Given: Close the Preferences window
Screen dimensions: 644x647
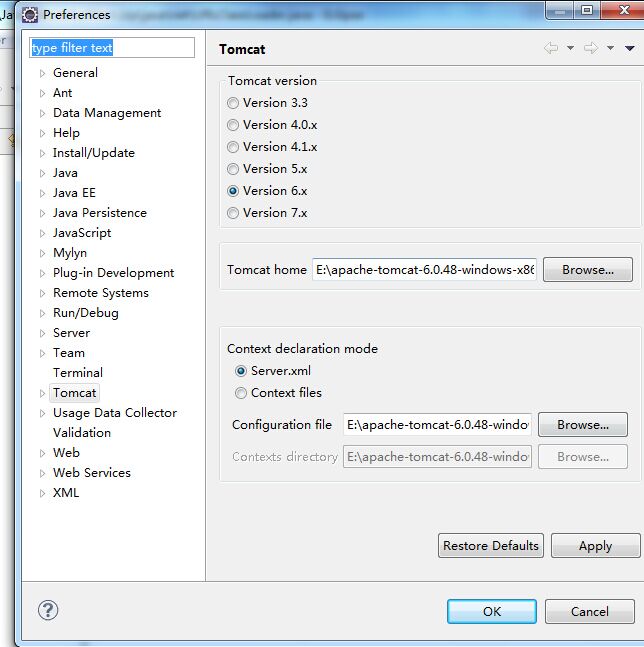Looking at the screenshot, I should (623, 10).
